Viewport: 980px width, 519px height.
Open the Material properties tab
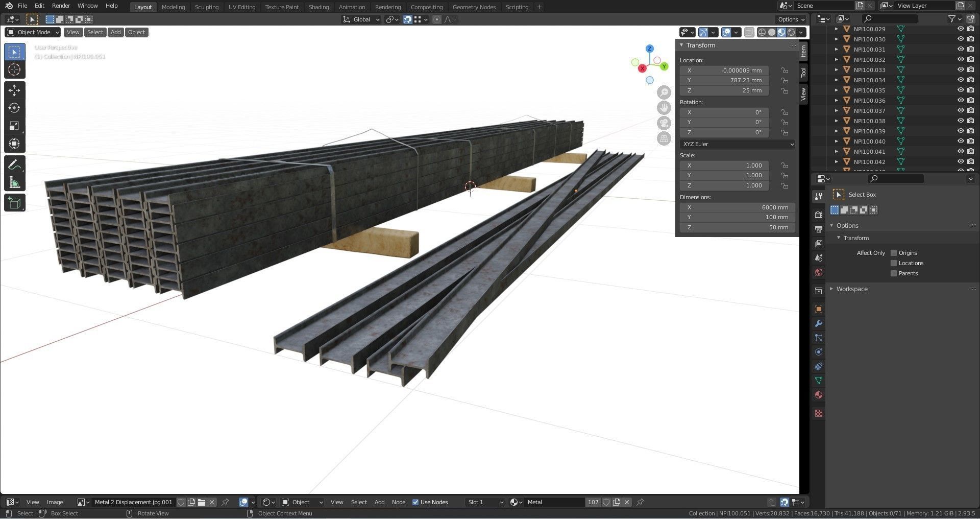tap(819, 395)
